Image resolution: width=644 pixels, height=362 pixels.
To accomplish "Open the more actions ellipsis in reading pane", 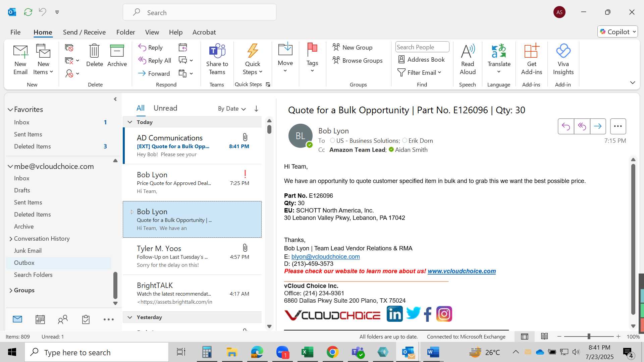I will coord(618,126).
